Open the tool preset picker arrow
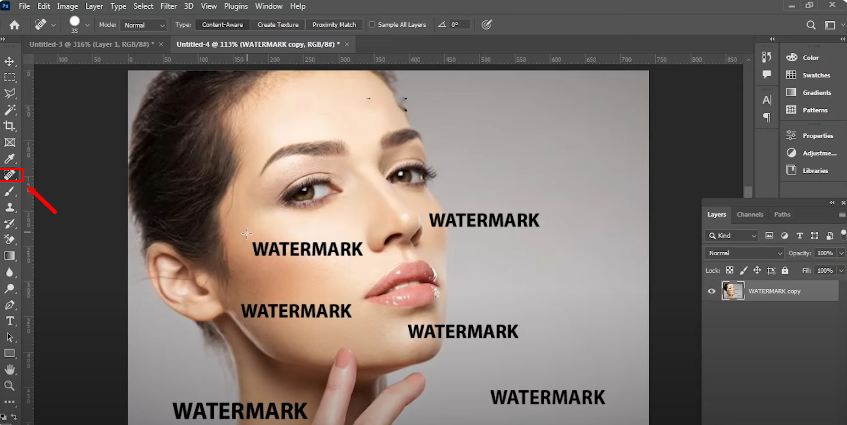Image resolution: width=847 pixels, height=425 pixels. 53,25
